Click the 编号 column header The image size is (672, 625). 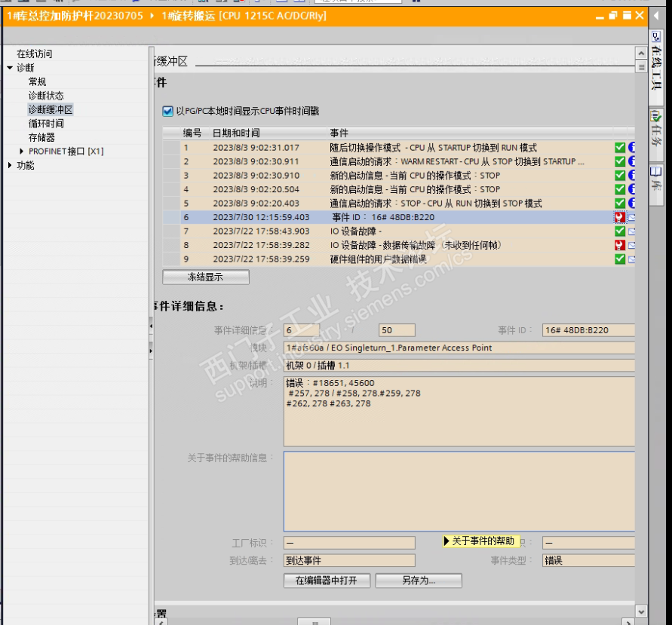click(195, 133)
